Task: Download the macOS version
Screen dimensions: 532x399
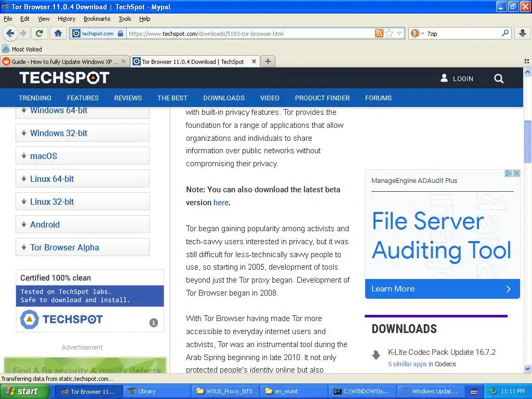Action: 83,156
